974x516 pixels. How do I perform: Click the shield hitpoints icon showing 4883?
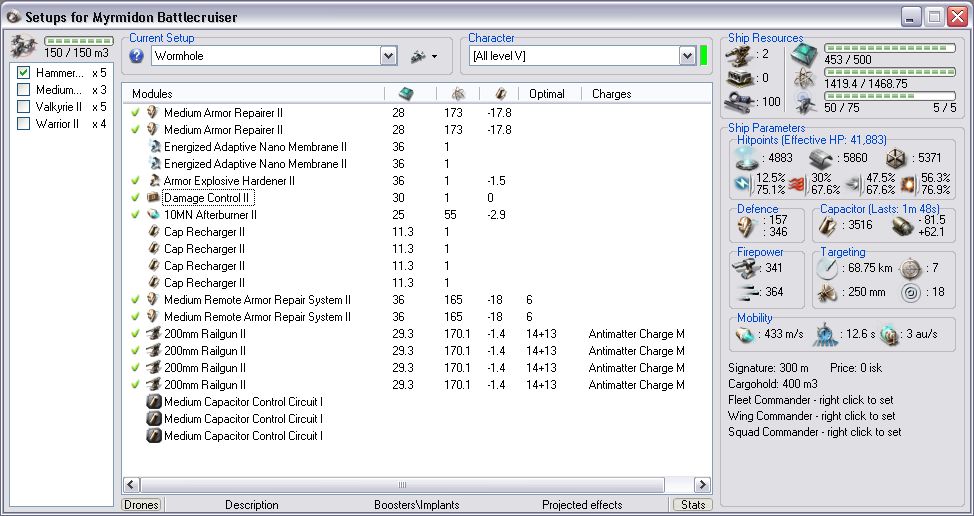coord(747,159)
